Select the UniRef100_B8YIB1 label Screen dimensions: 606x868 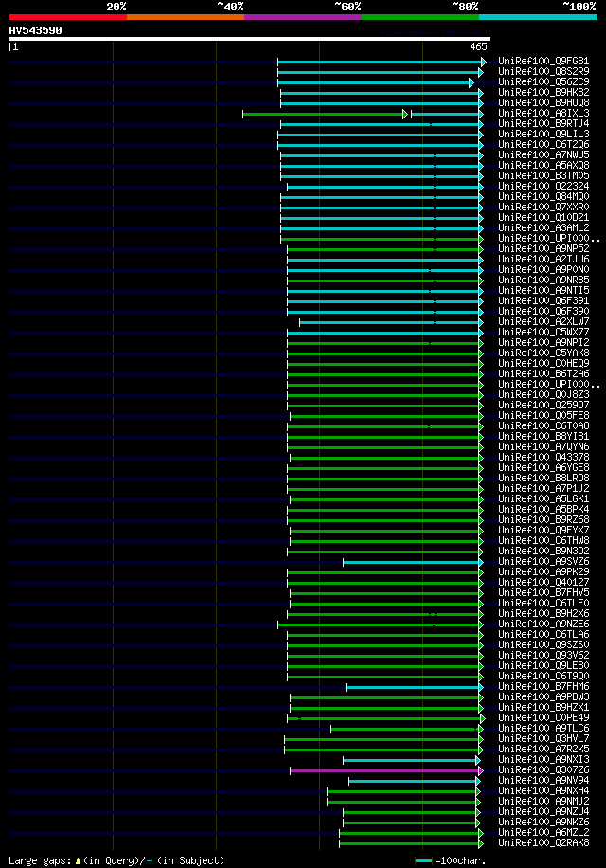(544, 437)
